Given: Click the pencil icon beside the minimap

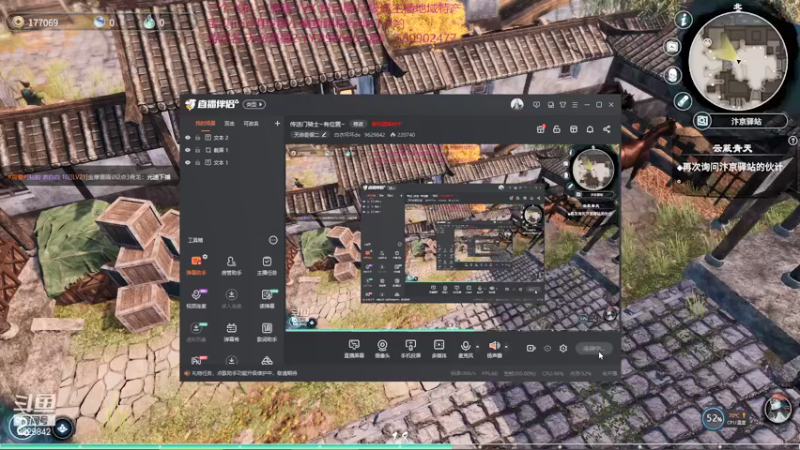Looking at the screenshot, I should pyautogui.click(x=683, y=101).
